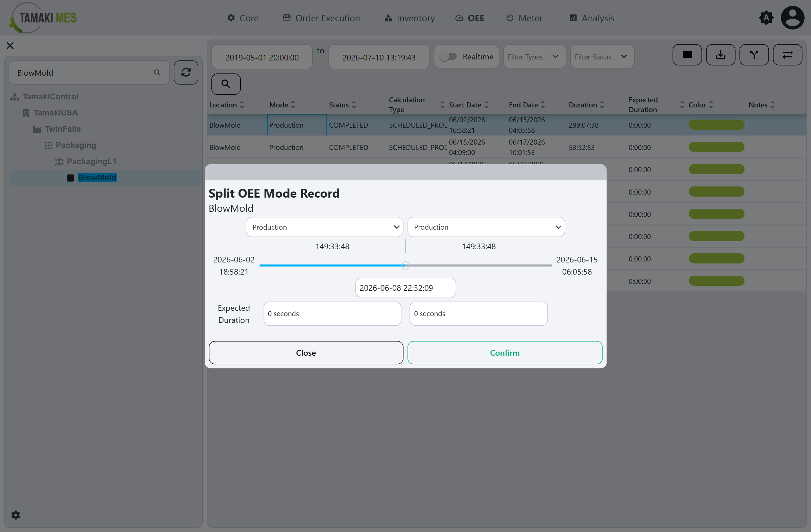Open the Filter Status dropdown

(x=602, y=56)
